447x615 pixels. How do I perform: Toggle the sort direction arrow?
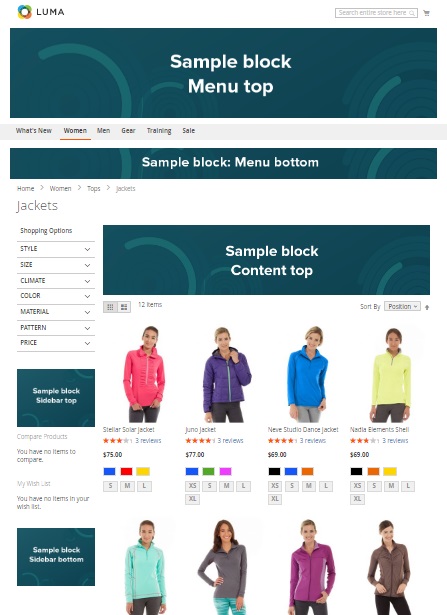pyautogui.click(x=427, y=307)
